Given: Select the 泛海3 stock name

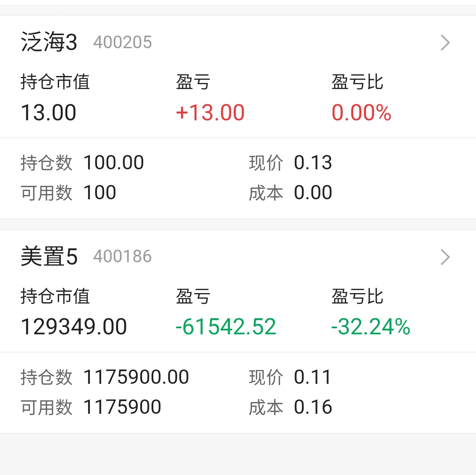Looking at the screenshot, I should pyautogui.click(x=49, y=42).
